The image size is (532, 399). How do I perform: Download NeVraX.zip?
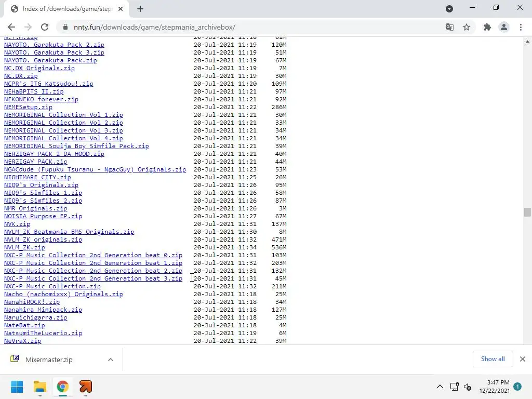tap(23, 341)
